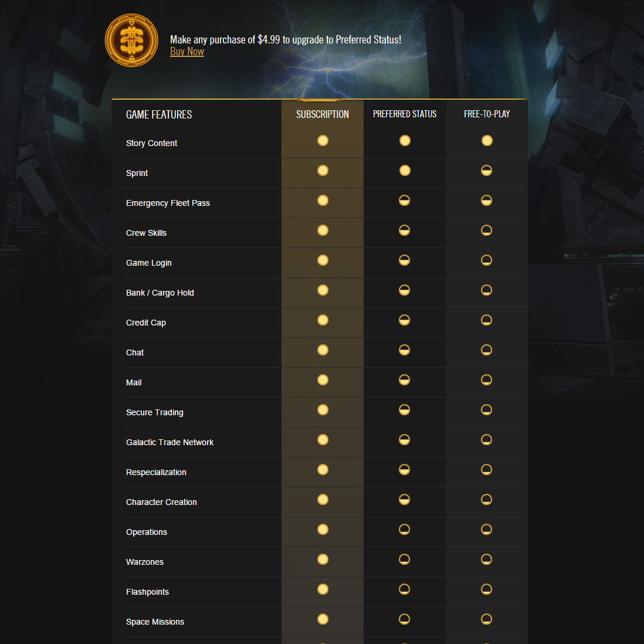The height and width of the screenshot is (644, 644).
Task: Click the gold Cartel Coin emblem
Action: [131, 40]
